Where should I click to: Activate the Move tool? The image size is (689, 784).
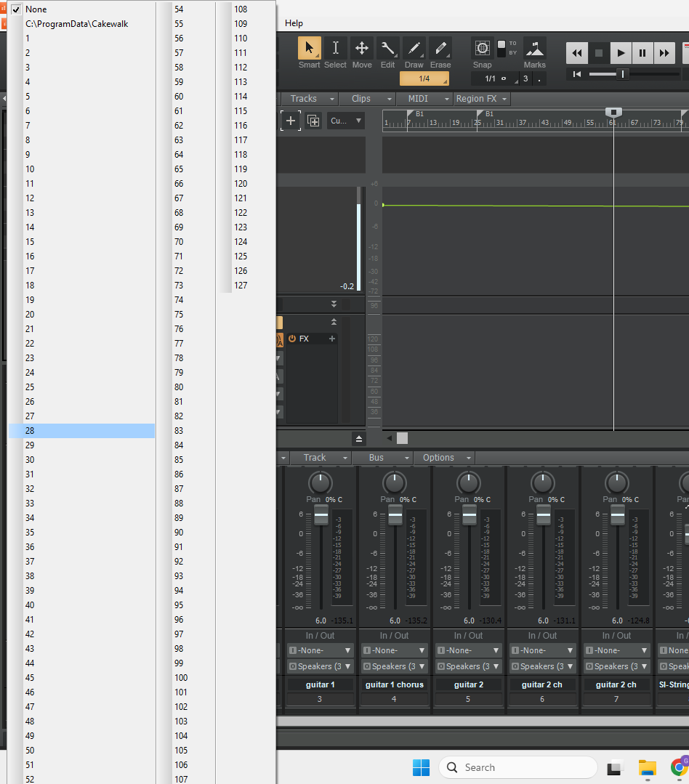(x=361, y=49)
